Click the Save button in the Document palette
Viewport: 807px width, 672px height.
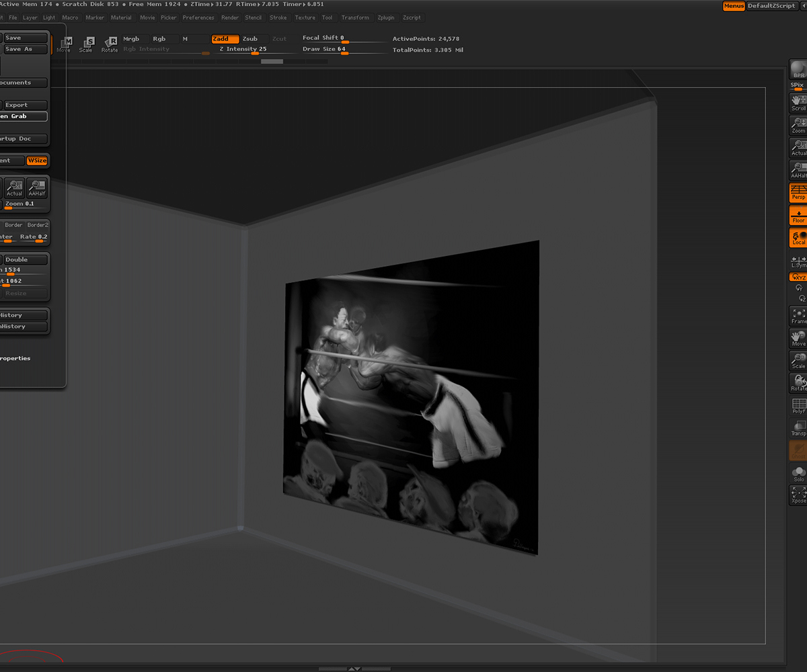26,38
